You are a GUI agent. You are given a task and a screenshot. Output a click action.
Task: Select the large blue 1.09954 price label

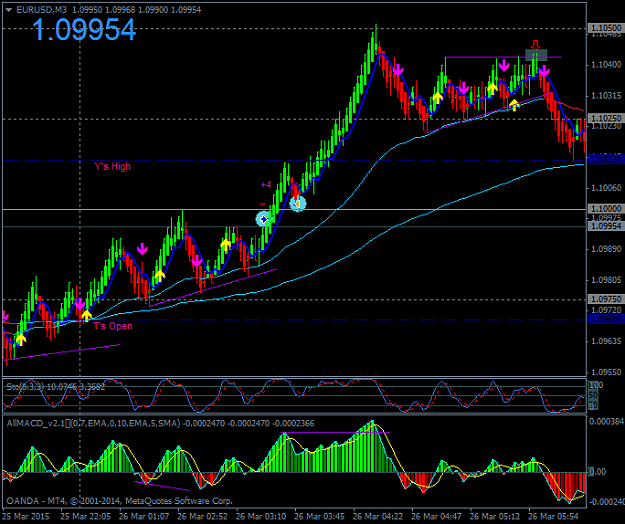pyautogui.click(x=84, y=30)
